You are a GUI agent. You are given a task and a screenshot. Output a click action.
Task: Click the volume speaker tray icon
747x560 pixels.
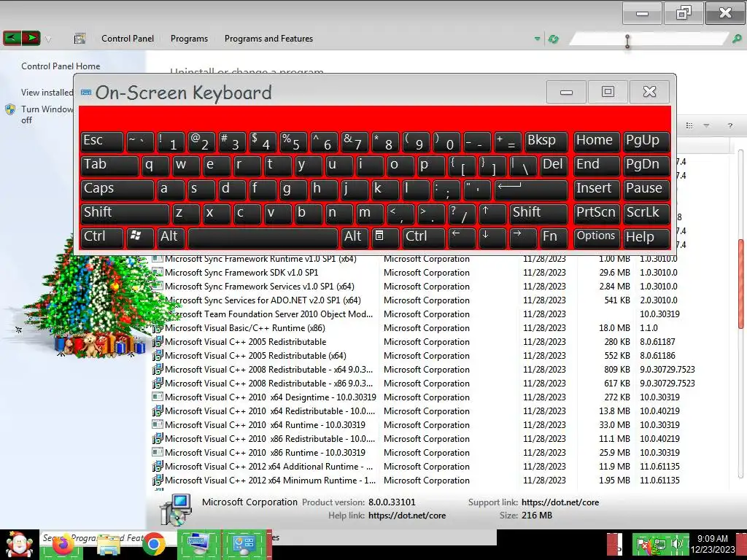[676, 544]
